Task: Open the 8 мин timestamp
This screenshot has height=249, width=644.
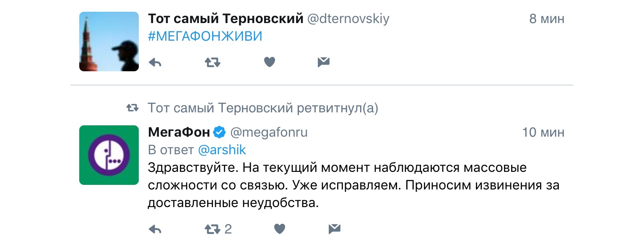Action: click(547, 19)
